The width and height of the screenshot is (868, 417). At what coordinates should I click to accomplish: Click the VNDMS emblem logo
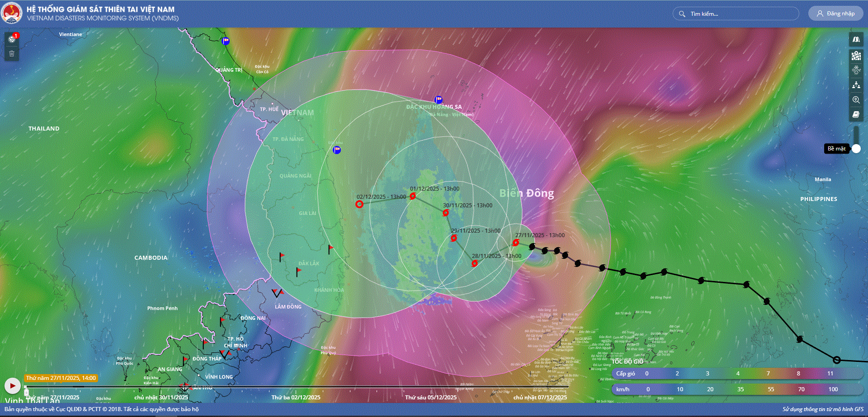click(x=12, y=13)
